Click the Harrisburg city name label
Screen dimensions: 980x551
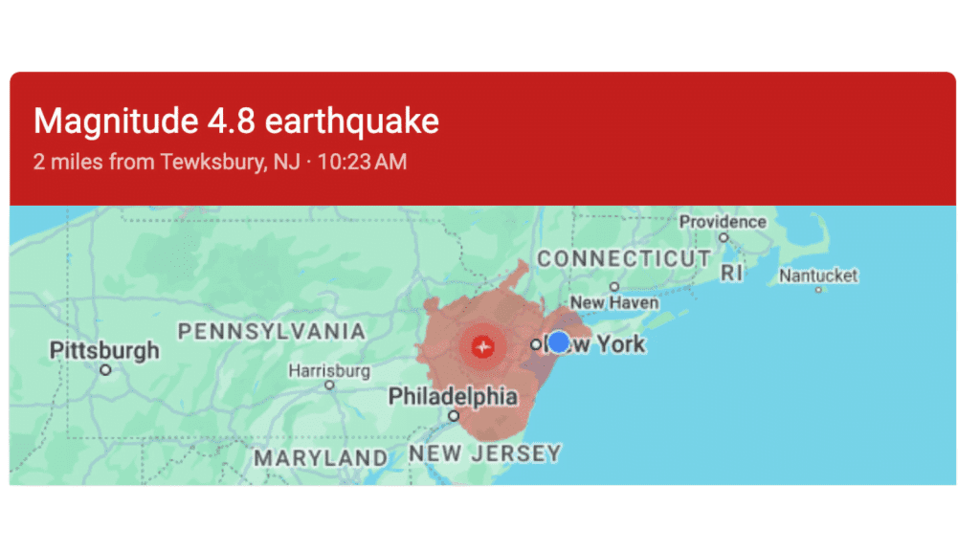click(329, 369)
